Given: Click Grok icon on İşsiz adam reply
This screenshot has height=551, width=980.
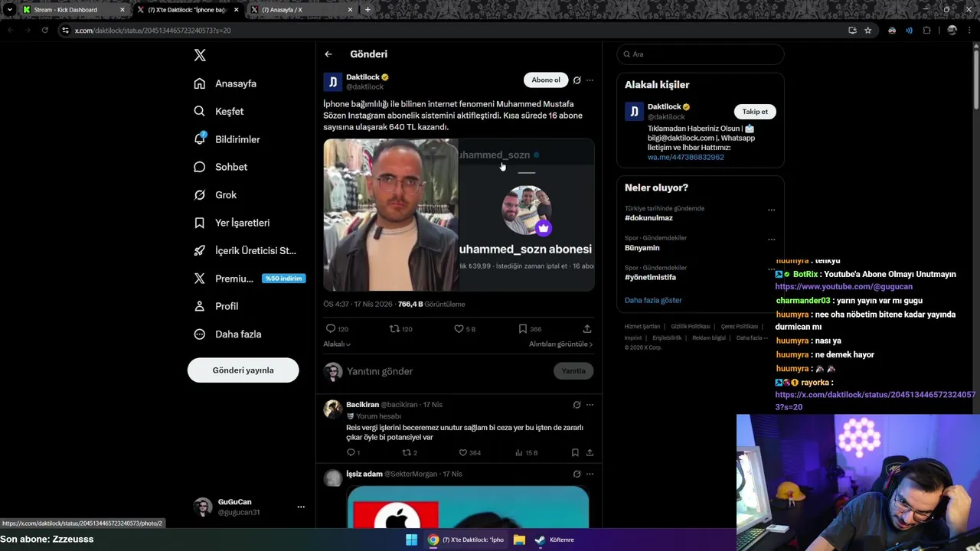Looking at the screenshot, I should (x=577, y=474).
